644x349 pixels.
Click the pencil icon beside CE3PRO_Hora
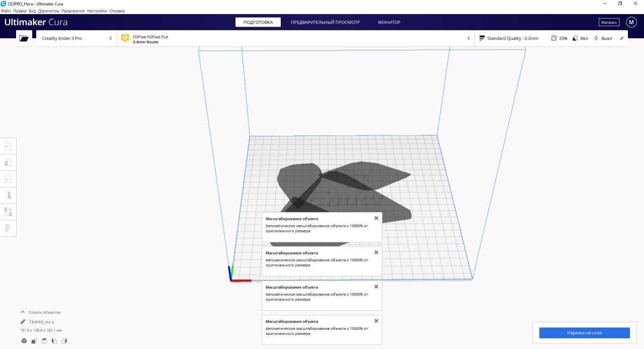pyautogui.click(x=23, y=322)
